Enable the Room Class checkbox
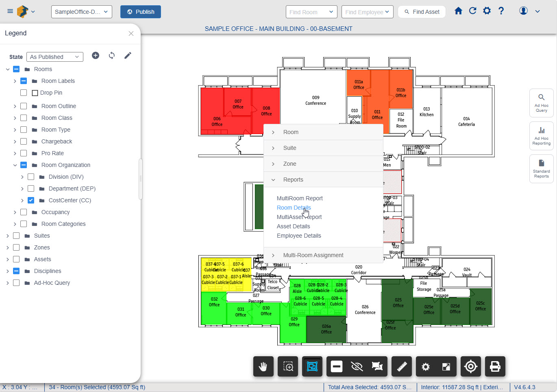 pos(24,118)
